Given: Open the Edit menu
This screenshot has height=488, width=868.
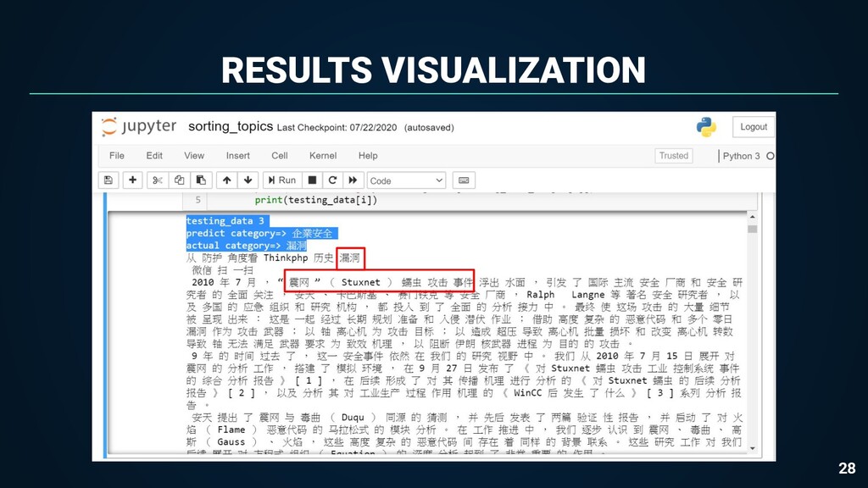Looking at the screenshot, I should click(x=154, y=156).
